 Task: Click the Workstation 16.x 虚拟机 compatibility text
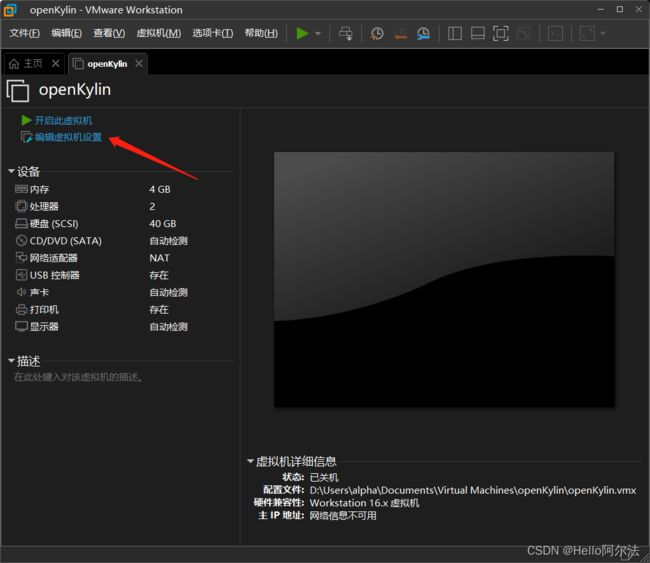click(x=364, y=503)
